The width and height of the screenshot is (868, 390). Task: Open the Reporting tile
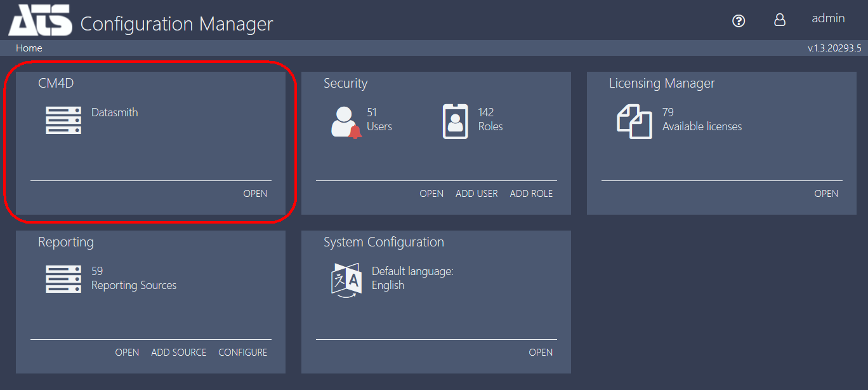pos(127,353)
